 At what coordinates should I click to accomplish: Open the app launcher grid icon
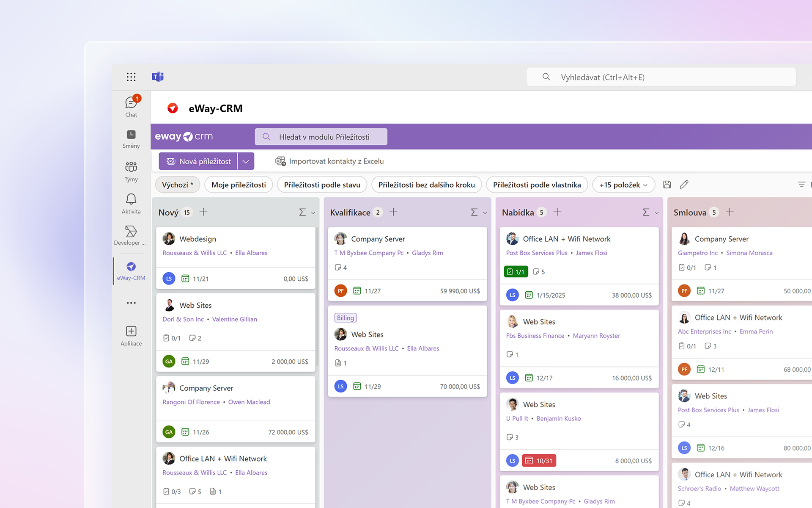(131, 77)
